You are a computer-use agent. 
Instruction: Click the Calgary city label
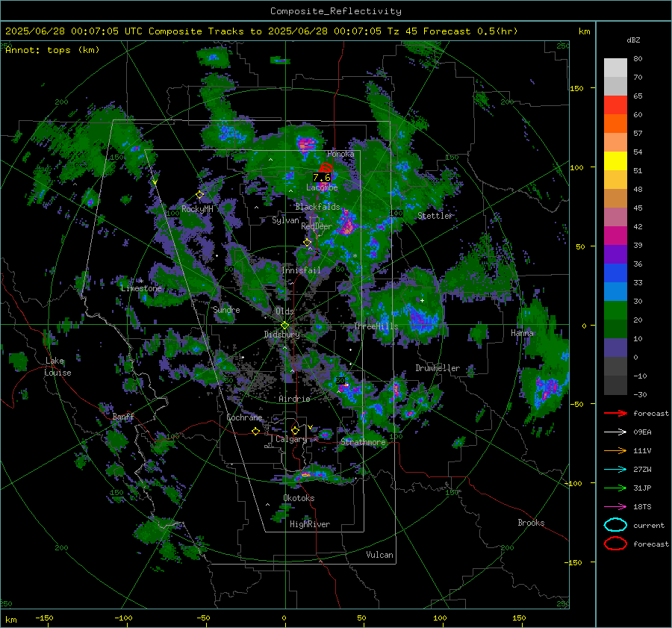291,439
